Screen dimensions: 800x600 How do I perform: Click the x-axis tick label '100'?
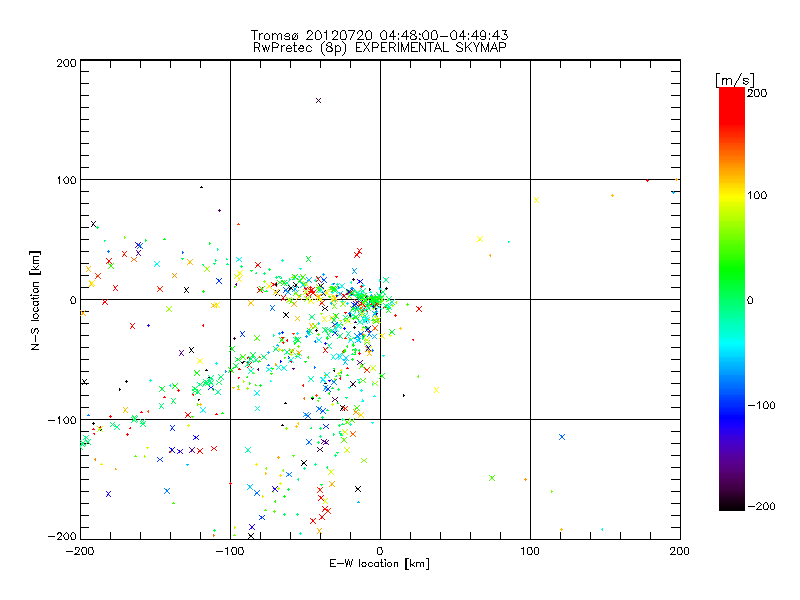coord(530,551)
